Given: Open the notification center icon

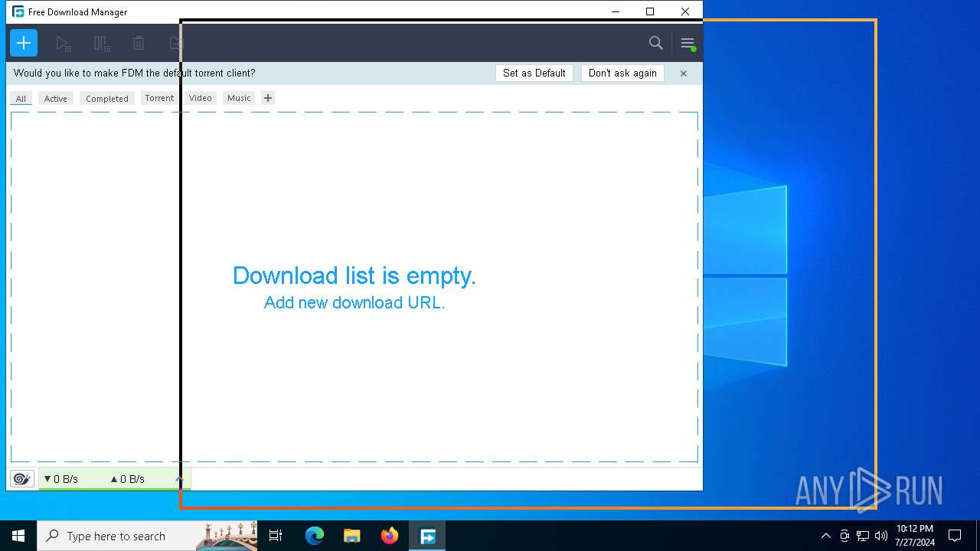Looking at the screenshot, I should (x=955, y=536).
